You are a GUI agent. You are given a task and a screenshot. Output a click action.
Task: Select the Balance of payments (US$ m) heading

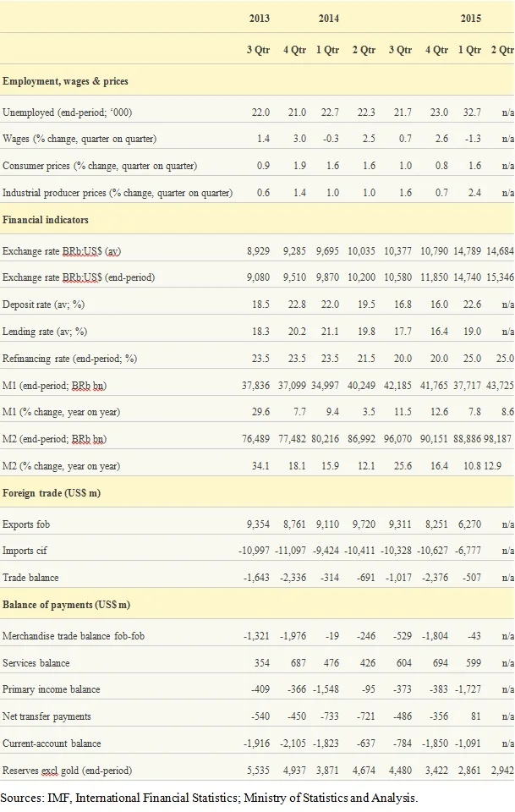pos(66,605)
